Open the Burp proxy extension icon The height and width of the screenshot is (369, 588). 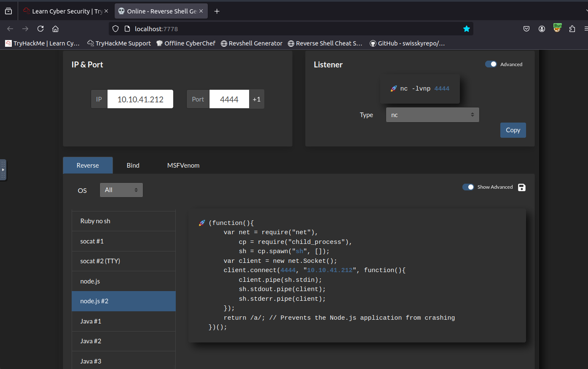[x=557, y=28]
